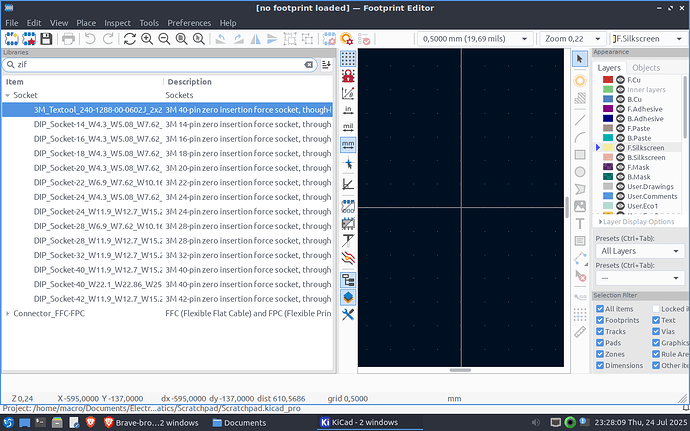This screenshot has width=690, height=431.
Task: Open the File menu
Action: (12, 23)
